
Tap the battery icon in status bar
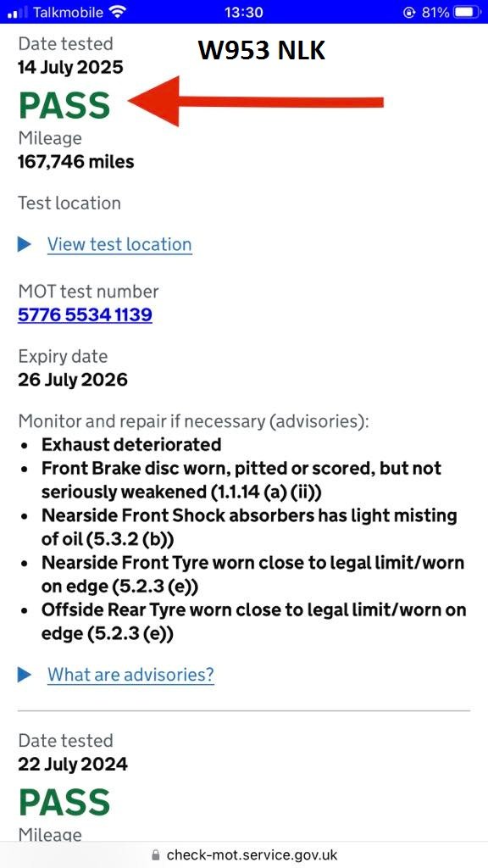(x=466, y=12)
